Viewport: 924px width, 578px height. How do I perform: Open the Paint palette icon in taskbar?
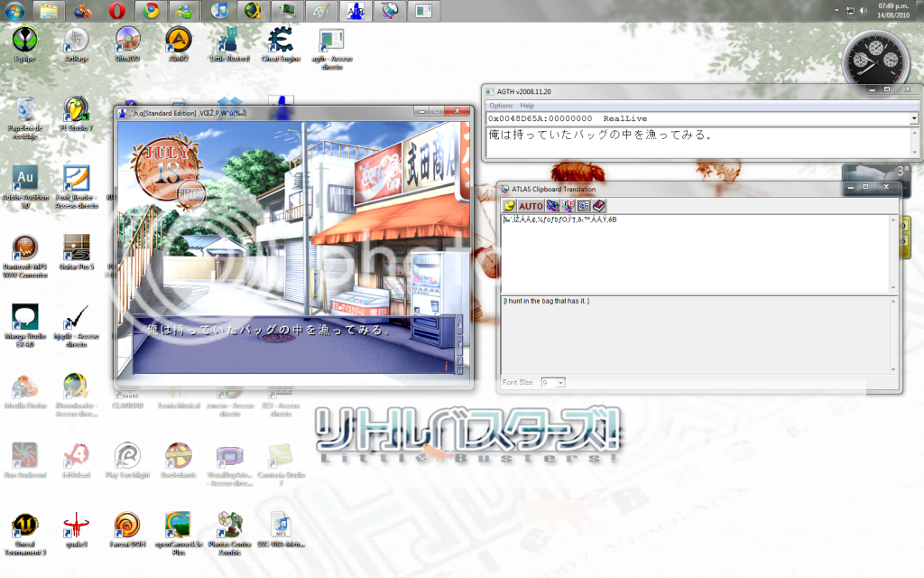tap(321, 11)
